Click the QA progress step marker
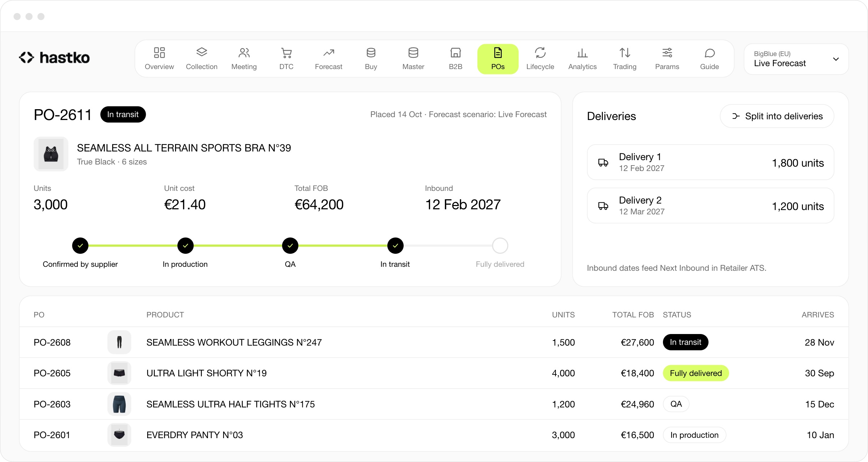 click(x=290, y=245)
